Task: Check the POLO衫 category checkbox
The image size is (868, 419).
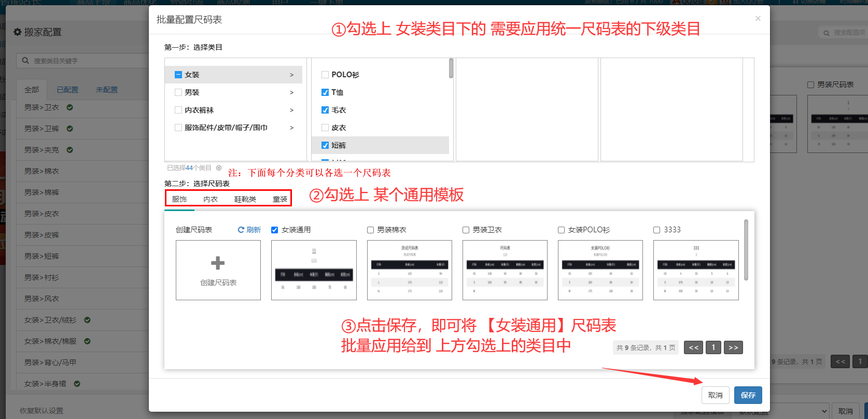Action: point(325,75)
